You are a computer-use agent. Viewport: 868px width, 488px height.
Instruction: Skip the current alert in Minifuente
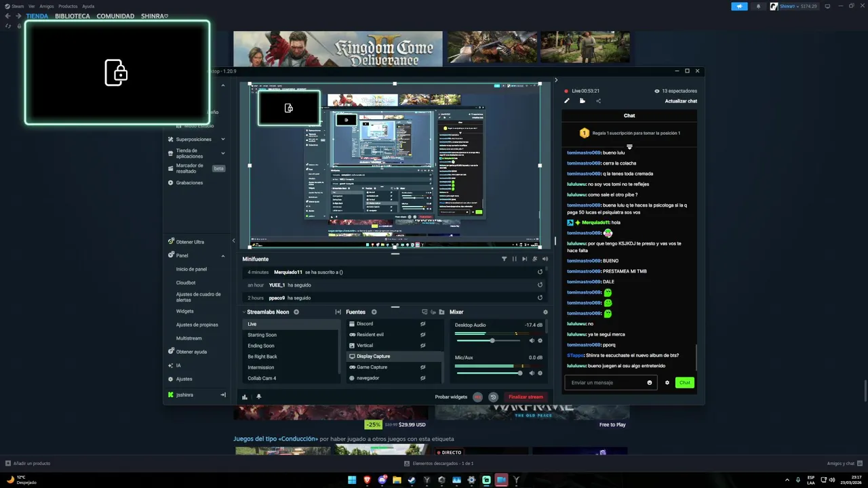pos(524,259)
